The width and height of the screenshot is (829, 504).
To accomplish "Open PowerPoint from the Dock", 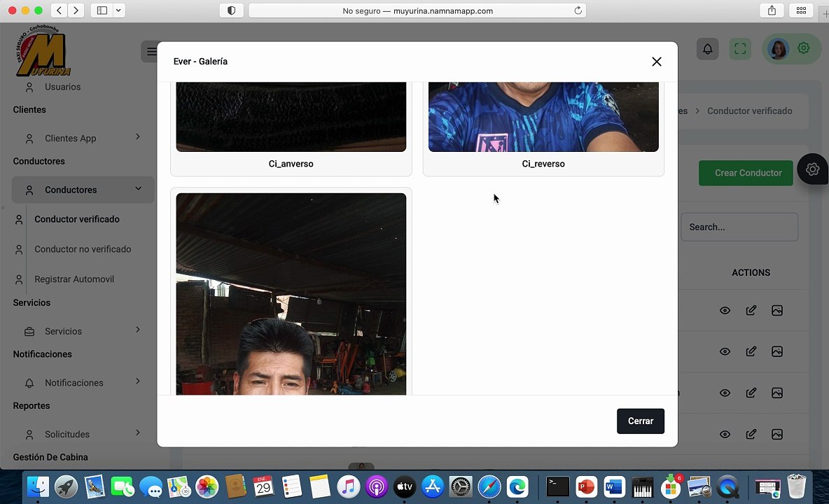I will pyautogui.click(x=586, y=486).
